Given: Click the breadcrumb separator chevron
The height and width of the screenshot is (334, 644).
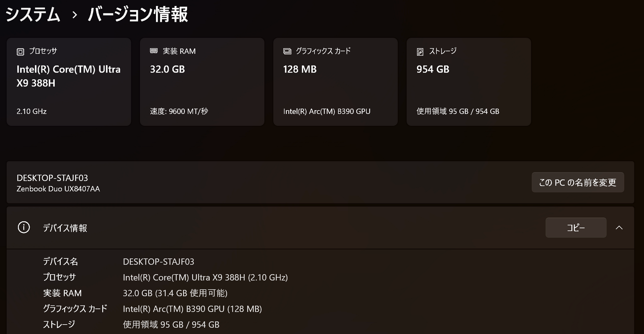Looking at the screenshot, I should coord(74,15).
